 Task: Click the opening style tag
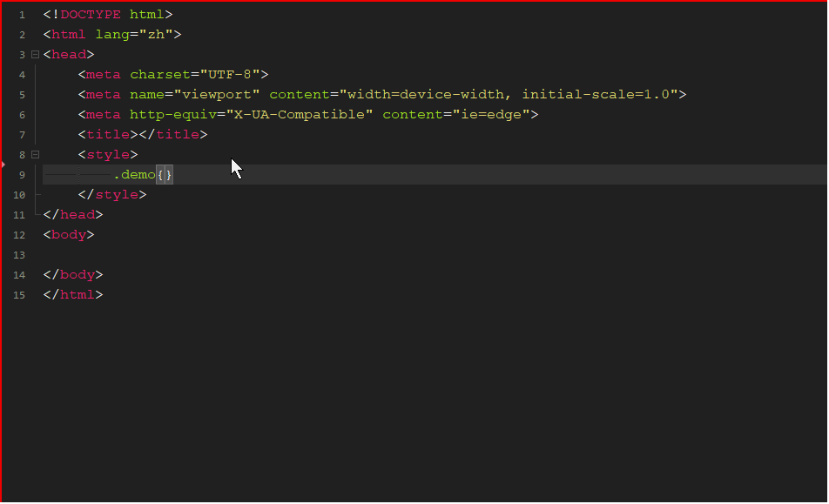[108, 155]
